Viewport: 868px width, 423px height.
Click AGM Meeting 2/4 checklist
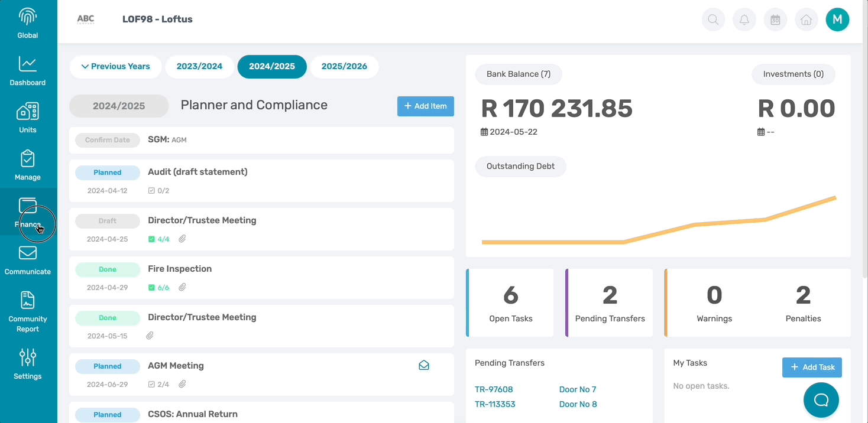[158, 385]
